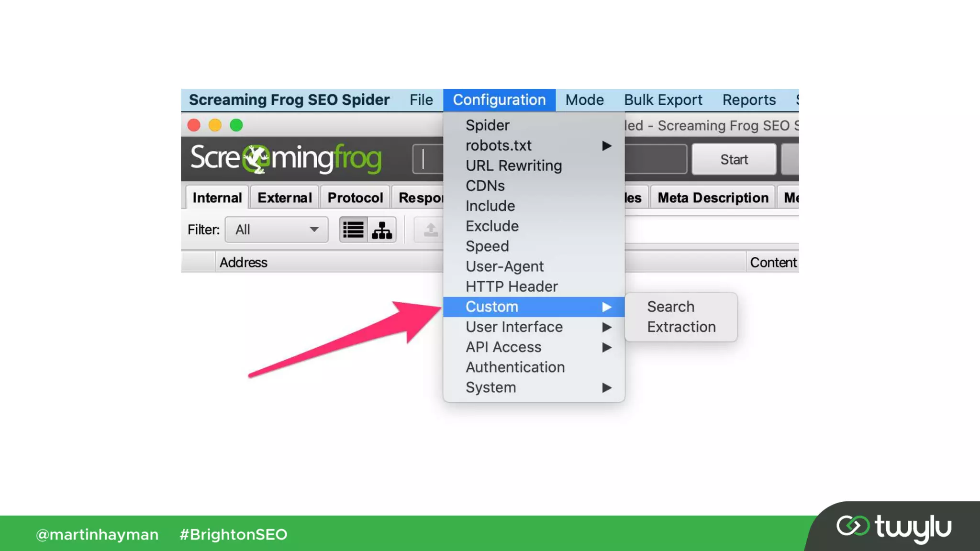Image resolution: width=980 pixels, height=551 pixels.
Task: Choose Extraction from Custom submenu
Action: [x=681, y=327]
